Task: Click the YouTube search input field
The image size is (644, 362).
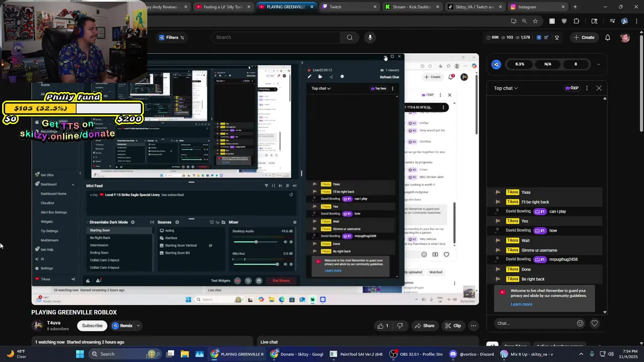Action: (277, 37)
